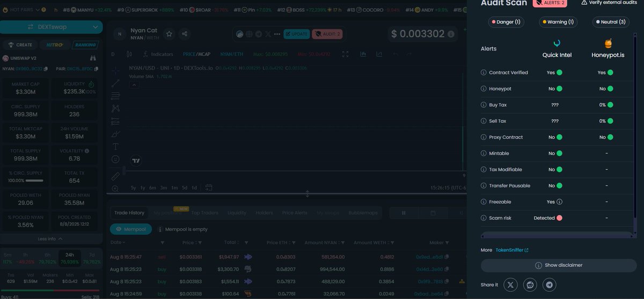This screenshot has width=644, height=299.
Task: Open the TokenSniffer link
Action: click(512, 250)
